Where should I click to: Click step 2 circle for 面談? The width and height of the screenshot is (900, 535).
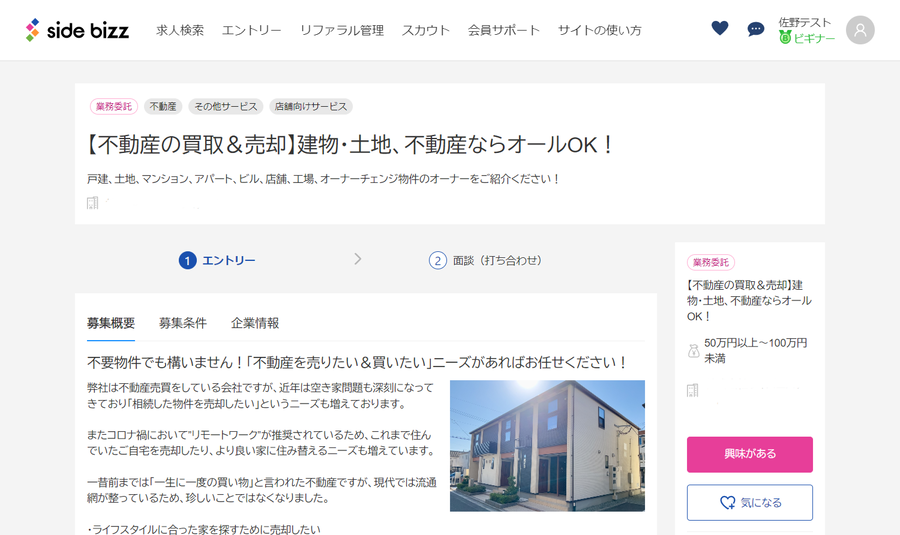tap(437, 261)
